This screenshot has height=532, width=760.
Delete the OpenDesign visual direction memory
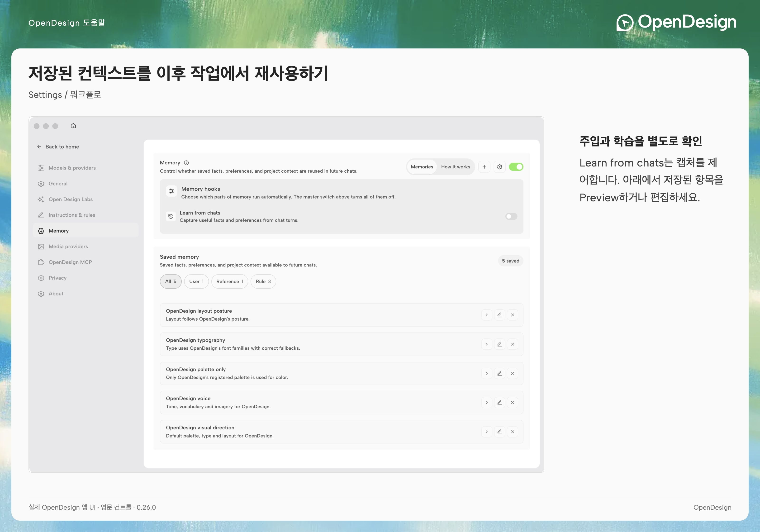tap(512, 432)
